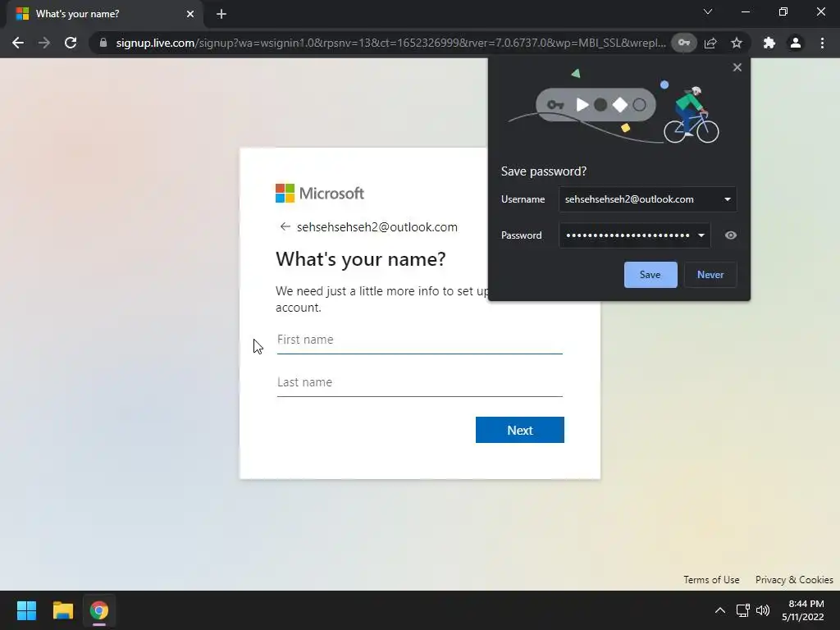Screen dimensions: 840x630
Task: Open the volume control in the tray
Action: (x=762, y=610)
